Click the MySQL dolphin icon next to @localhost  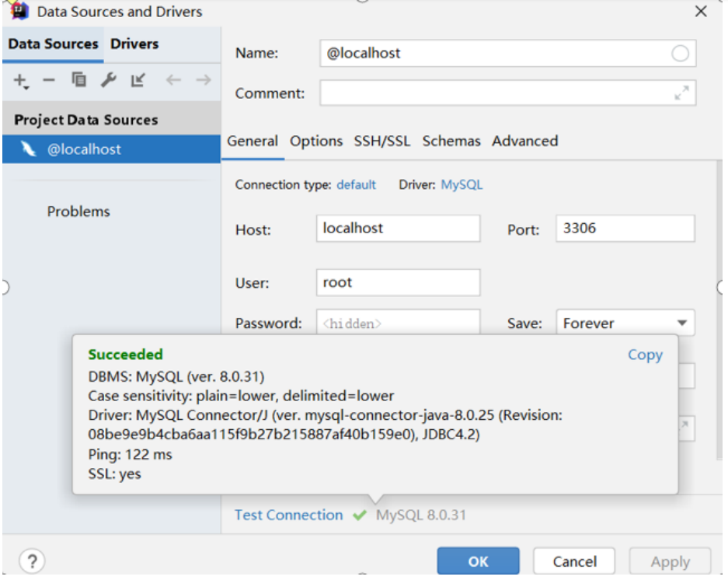(x=28, y=148)
